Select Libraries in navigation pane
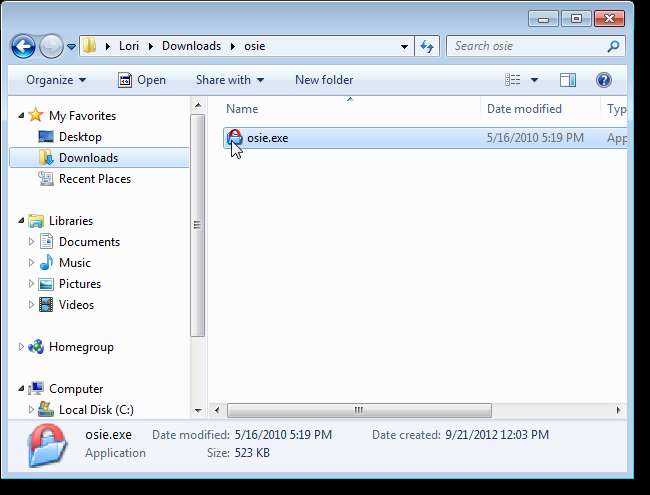The height and width of the screenshot is (495, 650). [71, 221]
